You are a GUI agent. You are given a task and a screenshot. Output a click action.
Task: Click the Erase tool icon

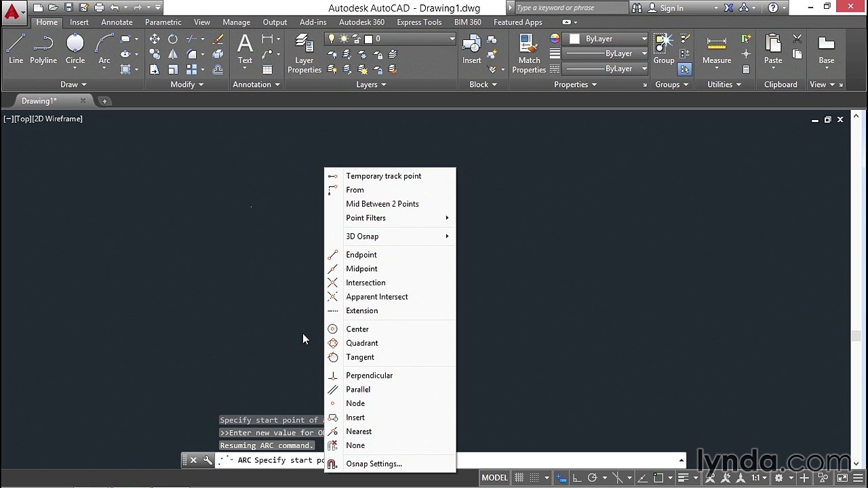218,39
